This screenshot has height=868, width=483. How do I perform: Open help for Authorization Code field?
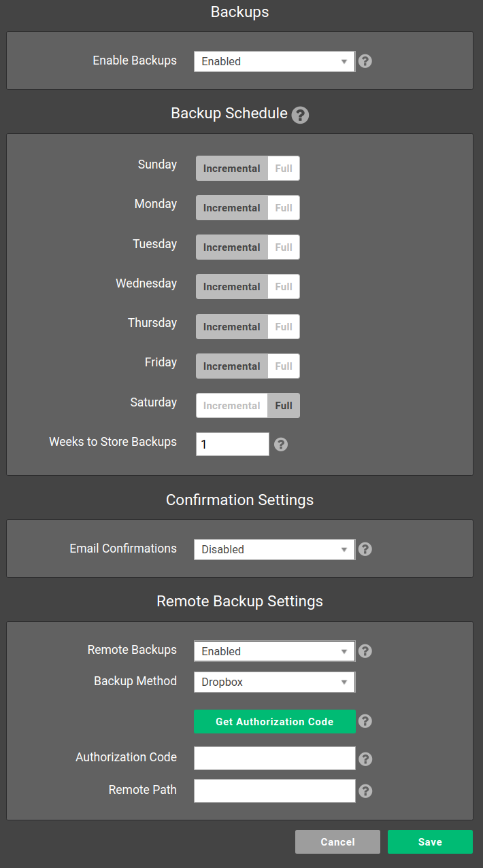365,759
